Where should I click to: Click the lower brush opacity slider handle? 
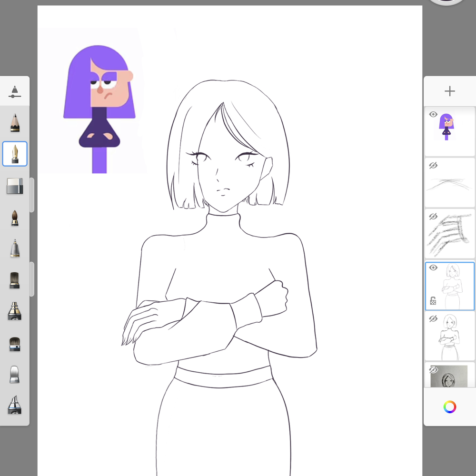32,279
